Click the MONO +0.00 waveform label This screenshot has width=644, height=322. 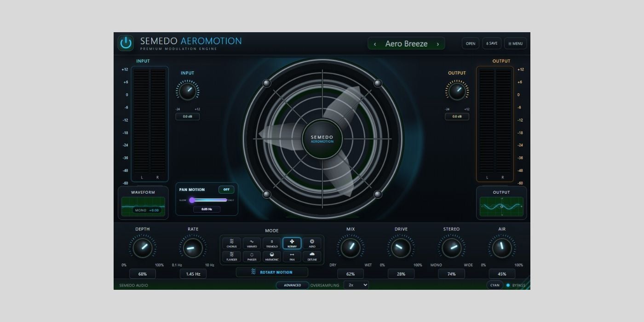(147, 210)
